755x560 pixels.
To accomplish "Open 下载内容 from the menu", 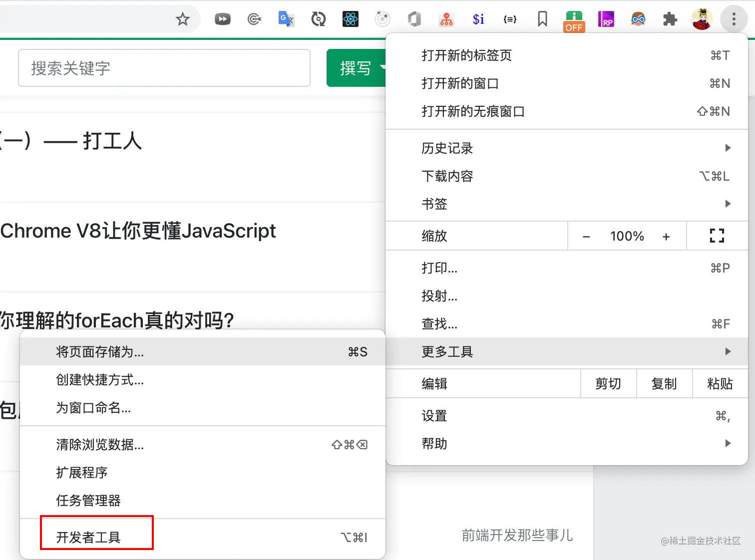I will point(567,176).
